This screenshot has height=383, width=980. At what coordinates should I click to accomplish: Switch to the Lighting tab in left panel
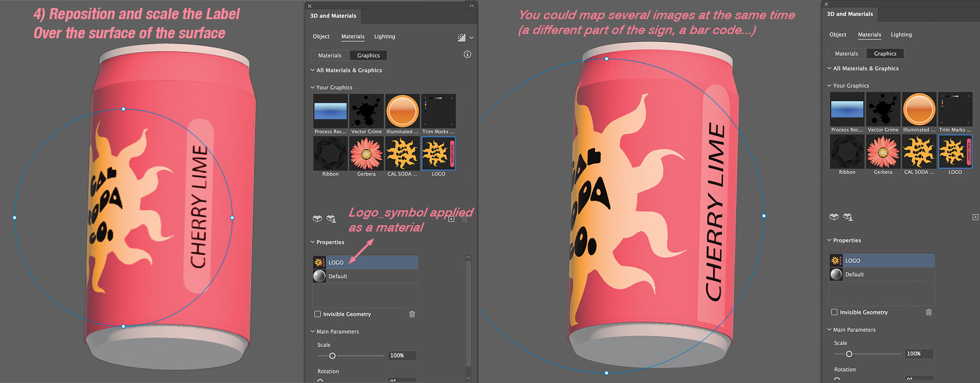(x=384, y=37)
